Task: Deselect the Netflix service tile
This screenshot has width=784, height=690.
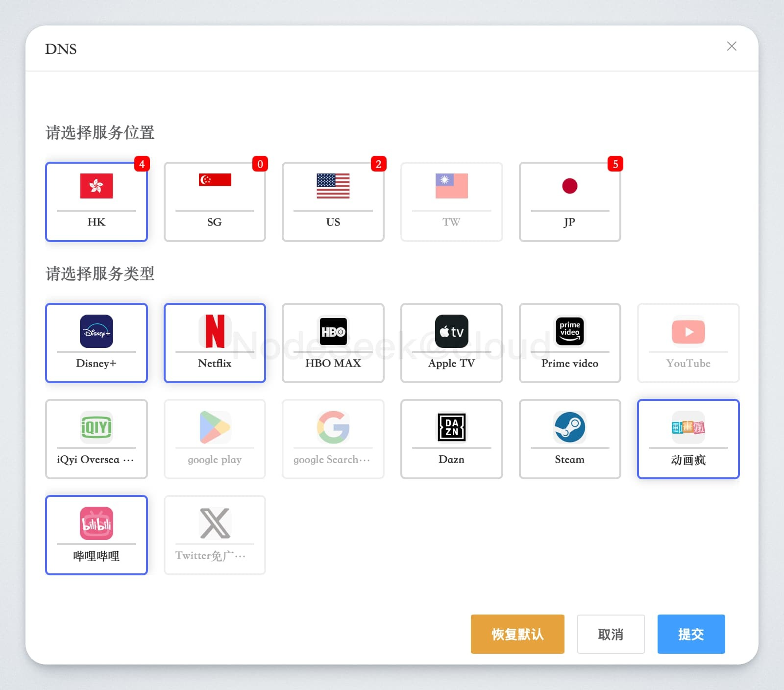Action: 215,343
